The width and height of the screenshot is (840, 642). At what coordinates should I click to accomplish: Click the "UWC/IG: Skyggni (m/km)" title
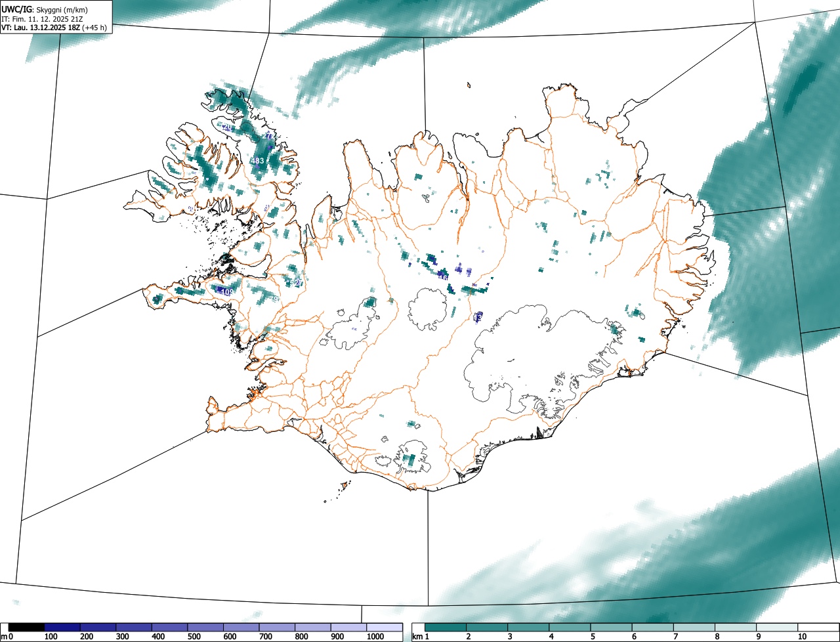[46, 9]
